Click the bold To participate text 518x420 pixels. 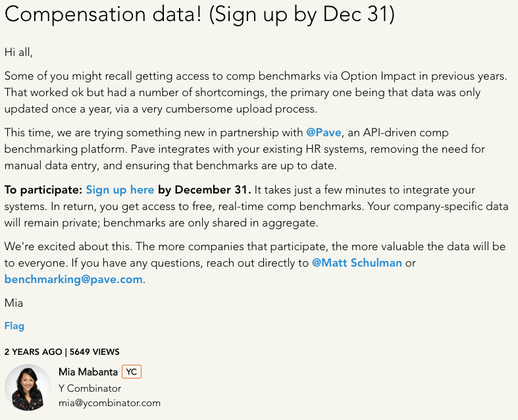click(43, 190)
